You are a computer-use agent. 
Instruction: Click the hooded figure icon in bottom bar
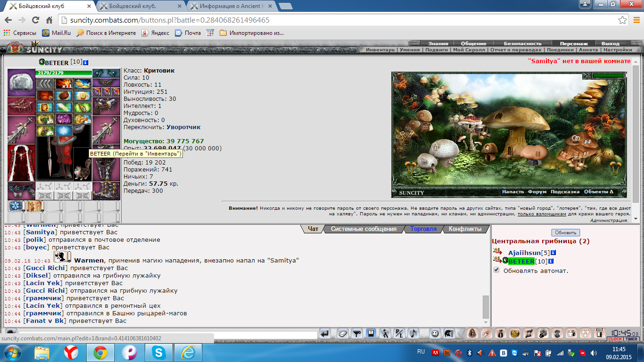[x=472, y=334]
